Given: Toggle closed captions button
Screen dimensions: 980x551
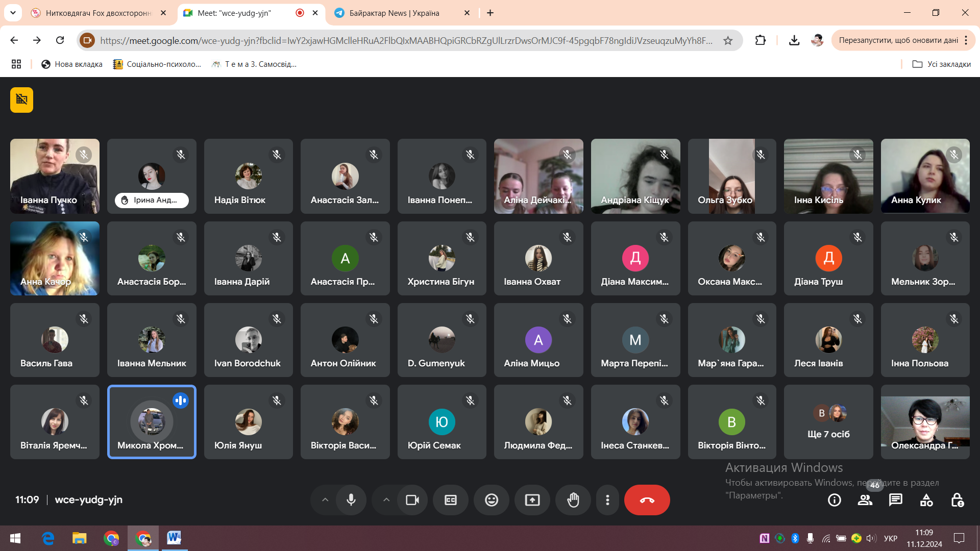Looking at the screenshot, I should (x=450, y=500).
